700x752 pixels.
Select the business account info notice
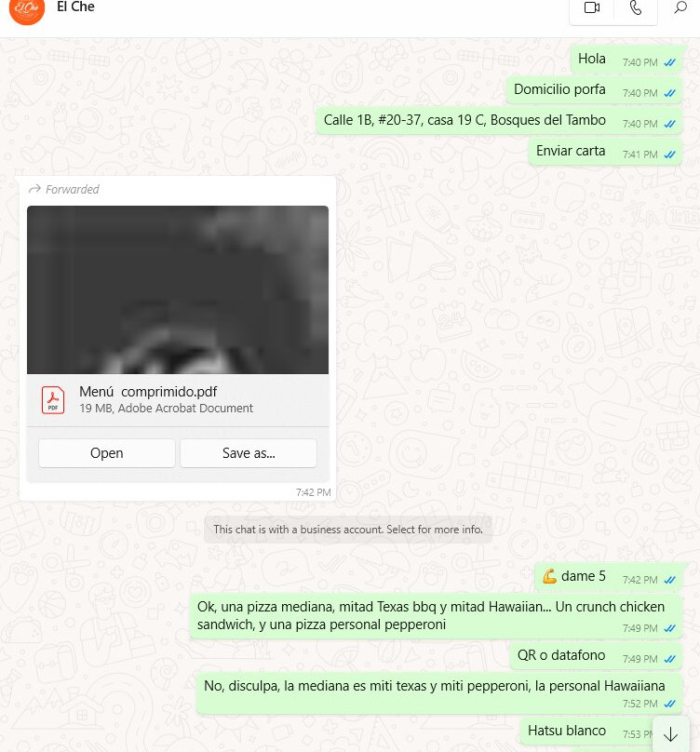(348, 530)
